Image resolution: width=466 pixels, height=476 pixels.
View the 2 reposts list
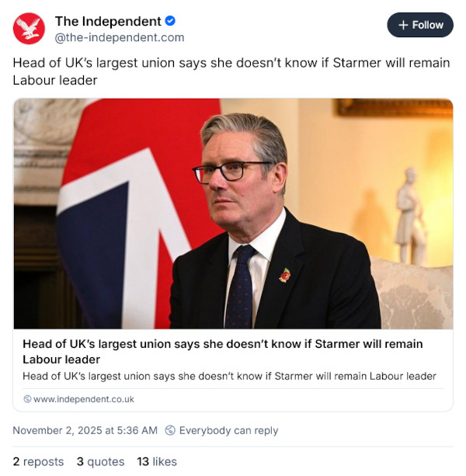(x=38, y=461)
